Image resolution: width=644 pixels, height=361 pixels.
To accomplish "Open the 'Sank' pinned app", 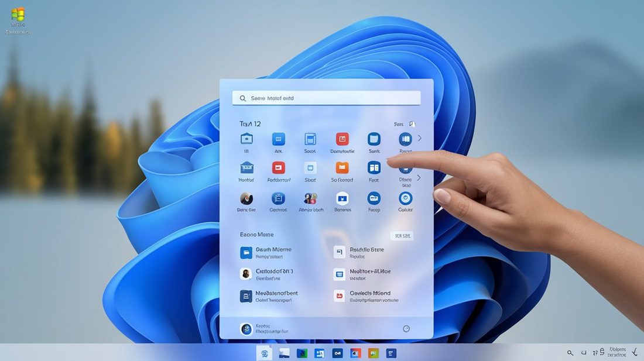I will [x=374, y=139].
